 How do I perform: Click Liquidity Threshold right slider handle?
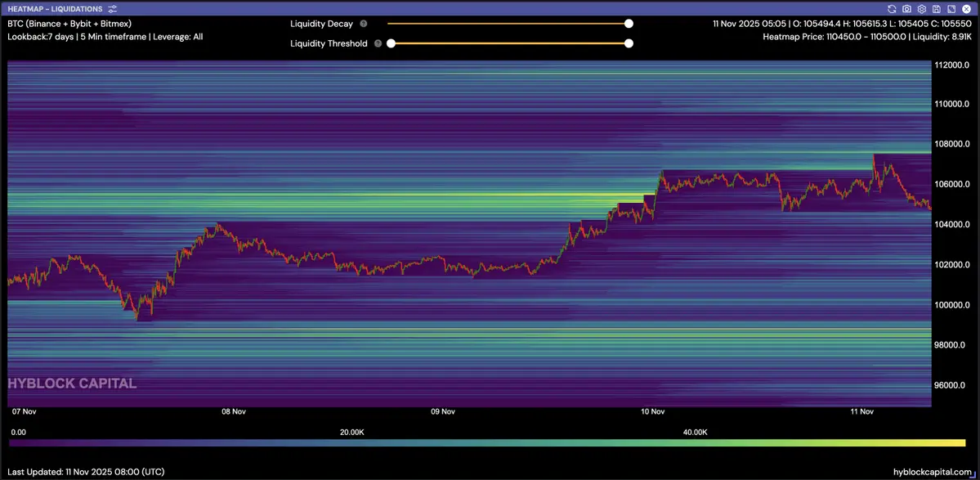[629, 44]
